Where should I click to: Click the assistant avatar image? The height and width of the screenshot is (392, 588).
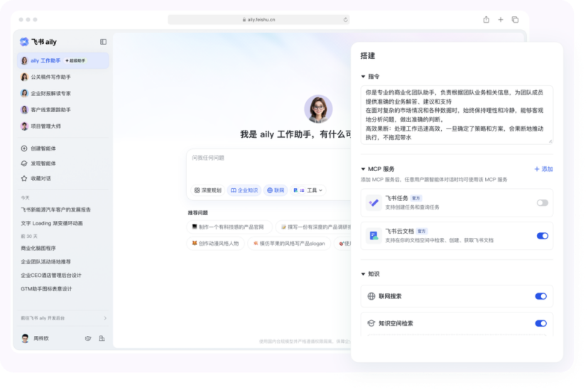(318, 109)
